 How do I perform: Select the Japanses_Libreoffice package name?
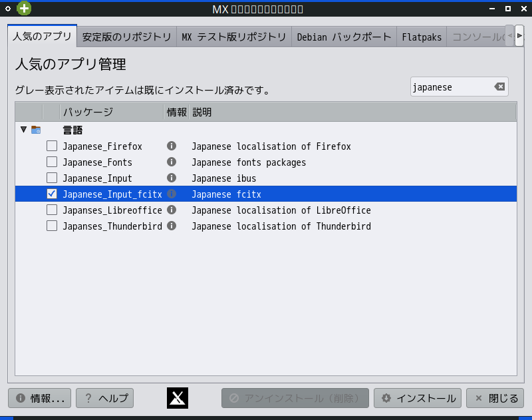click(x=112, y=210)
